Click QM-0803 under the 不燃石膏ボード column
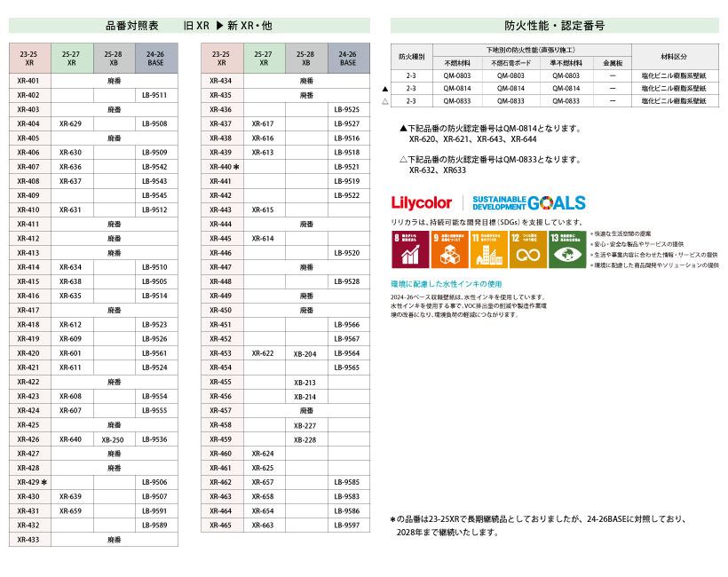728x577 pixels. [510, 75]
